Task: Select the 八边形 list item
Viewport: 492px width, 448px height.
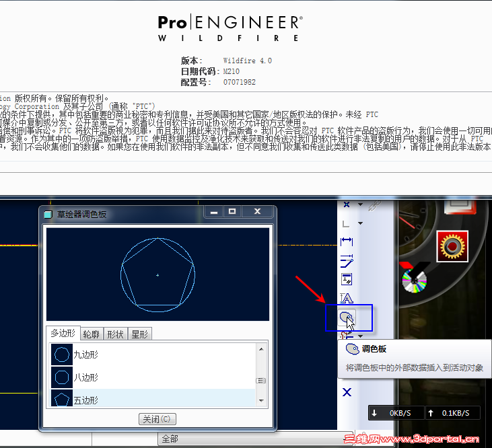Action: pyautogui.click(x=153, y=377)
